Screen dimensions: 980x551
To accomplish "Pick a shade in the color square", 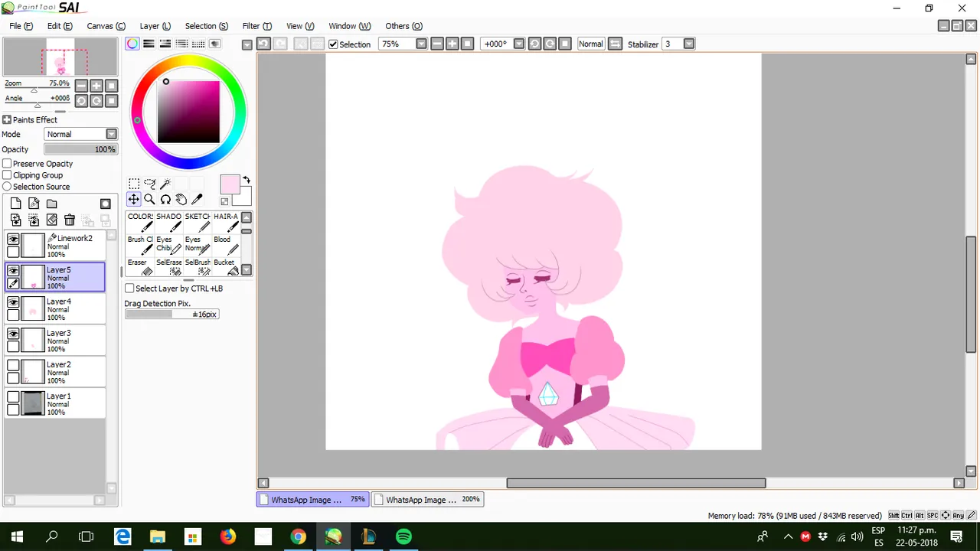I will click(x=188, y=112).
